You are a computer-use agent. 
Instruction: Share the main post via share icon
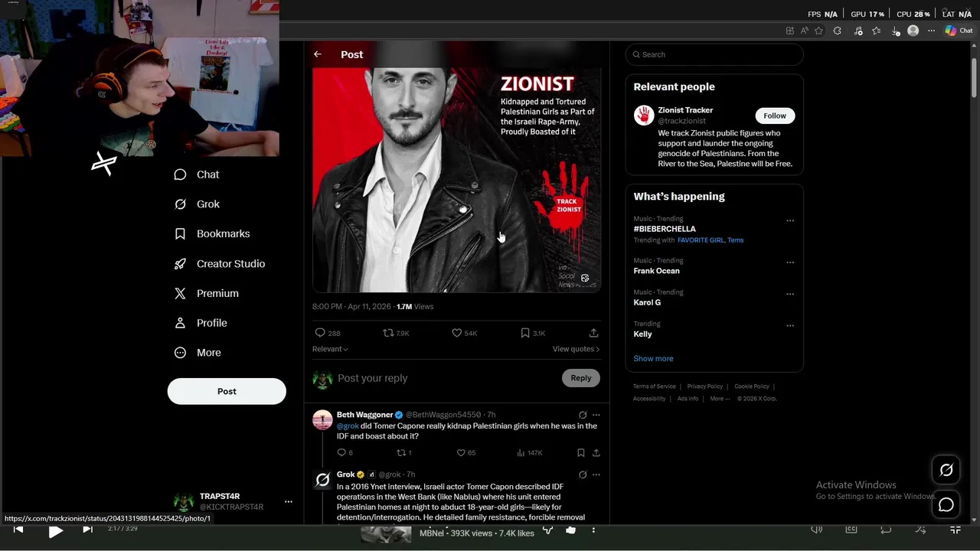(593, 333)
